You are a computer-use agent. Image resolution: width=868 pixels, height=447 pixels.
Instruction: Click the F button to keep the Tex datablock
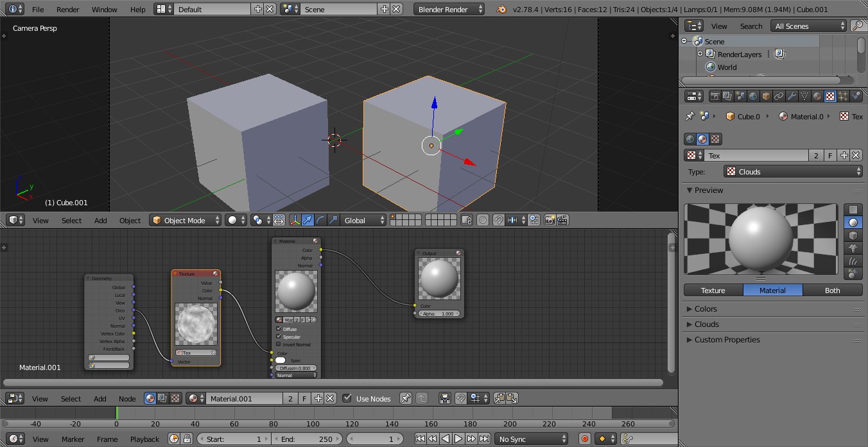point(830,155)
